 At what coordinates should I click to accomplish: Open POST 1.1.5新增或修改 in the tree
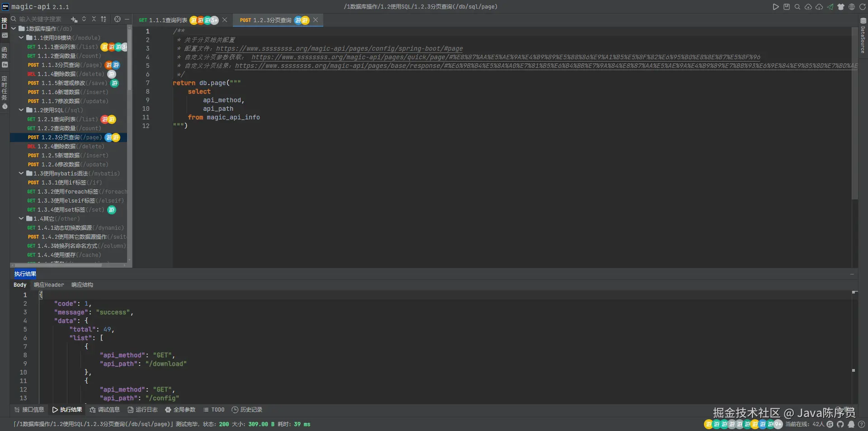click(x=67, y=83)
